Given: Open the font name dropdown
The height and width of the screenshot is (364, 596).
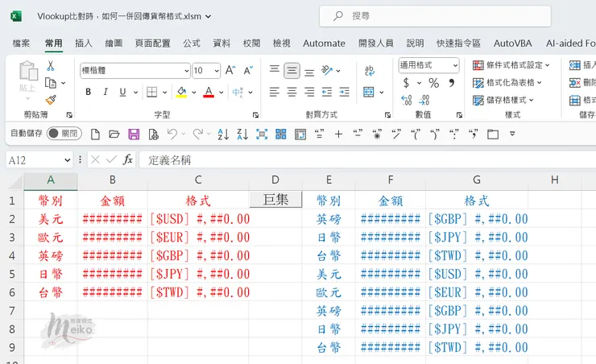Looking at the screenshot, I should pyautogui.click(x=187, y=71).
